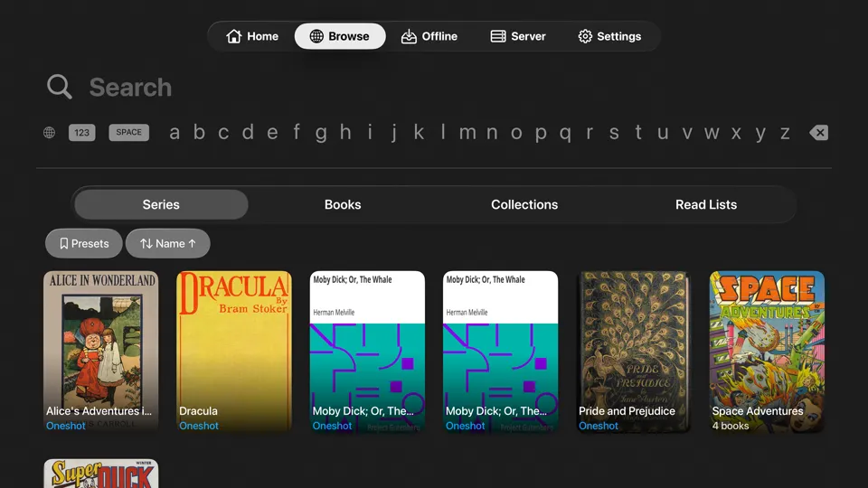Open the Pride and Prejudice cover
This screenshot has height=488, width=868.
(634, 352)
